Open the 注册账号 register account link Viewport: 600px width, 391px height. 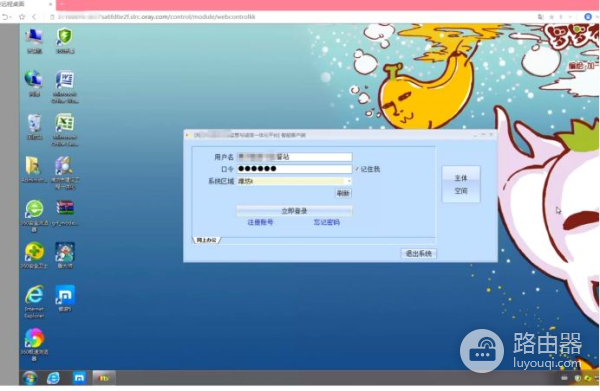pos(260,222)
